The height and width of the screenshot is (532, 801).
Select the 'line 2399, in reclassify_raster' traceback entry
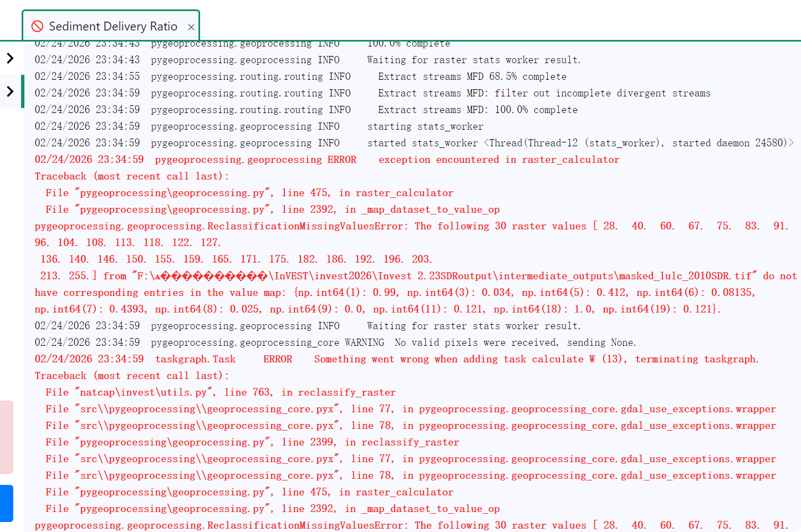pos(252,442)
